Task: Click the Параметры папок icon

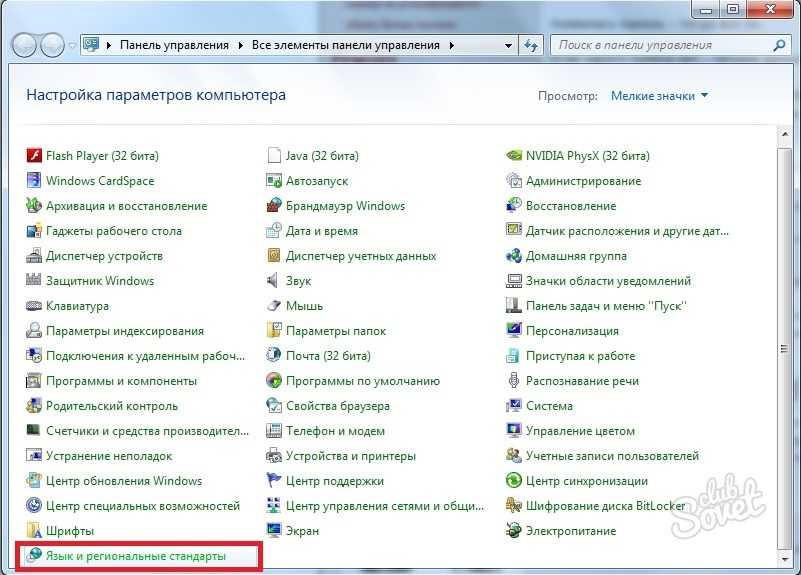Action: 274,330
